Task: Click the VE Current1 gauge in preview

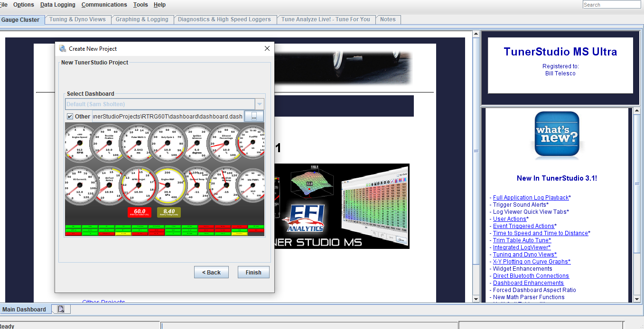Action: [79, 185]
